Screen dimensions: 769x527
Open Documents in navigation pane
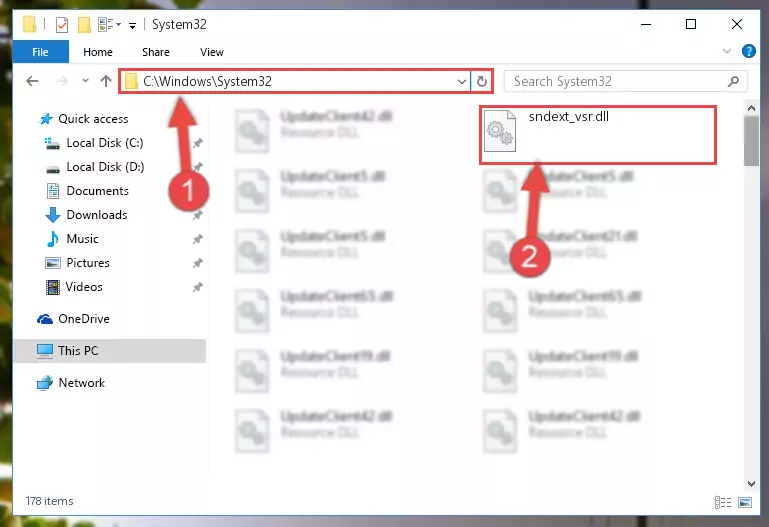(x=98, y=191)
